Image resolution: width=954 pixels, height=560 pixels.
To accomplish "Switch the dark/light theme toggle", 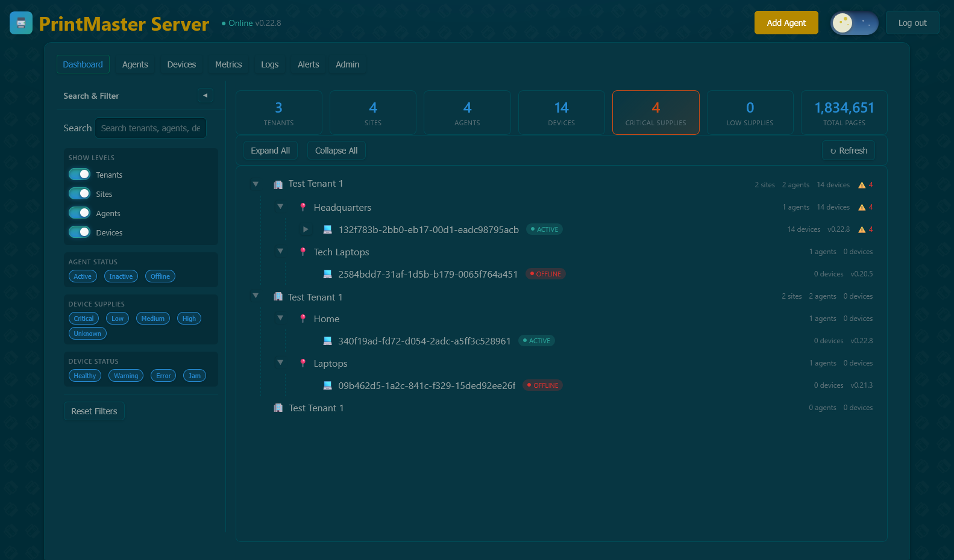I will [x=854, y=23].
